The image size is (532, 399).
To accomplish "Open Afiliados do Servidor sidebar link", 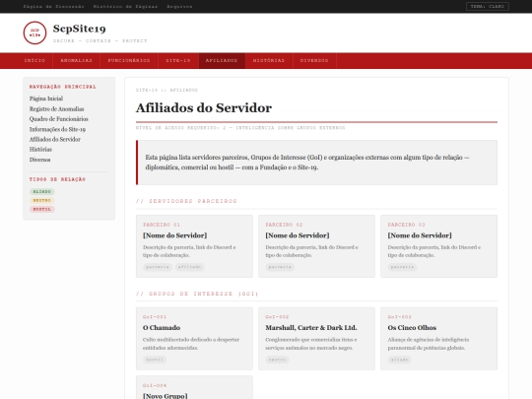I will click(55, 140).
